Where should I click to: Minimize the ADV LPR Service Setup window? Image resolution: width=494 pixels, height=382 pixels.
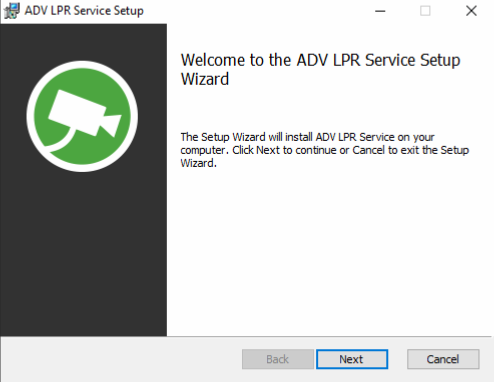380,11
